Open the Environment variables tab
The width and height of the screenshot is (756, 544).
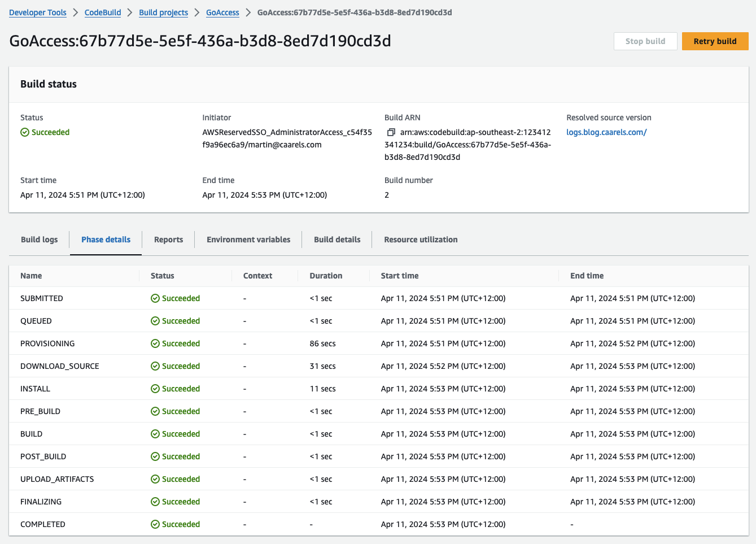click(x=248, y=240)
